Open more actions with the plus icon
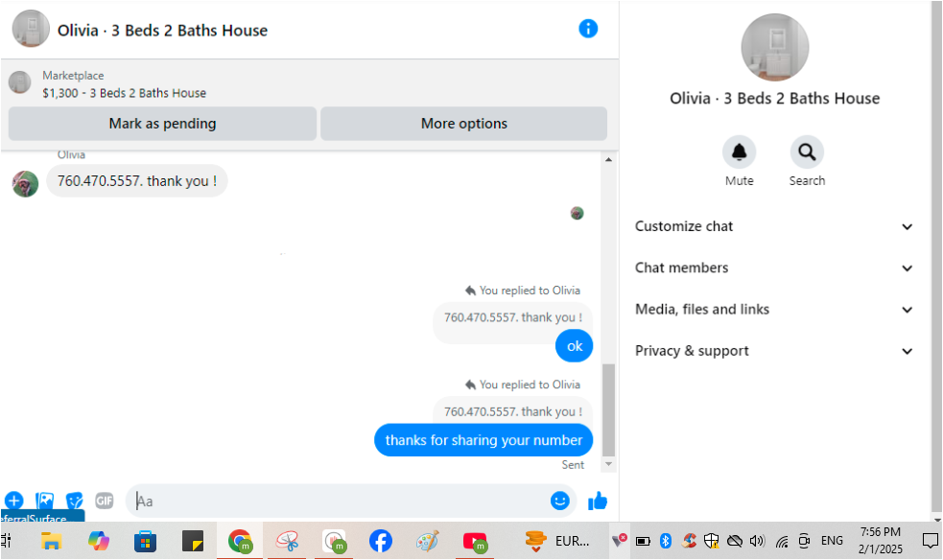This screenshot has height=560, width=943. click(14, 500)
